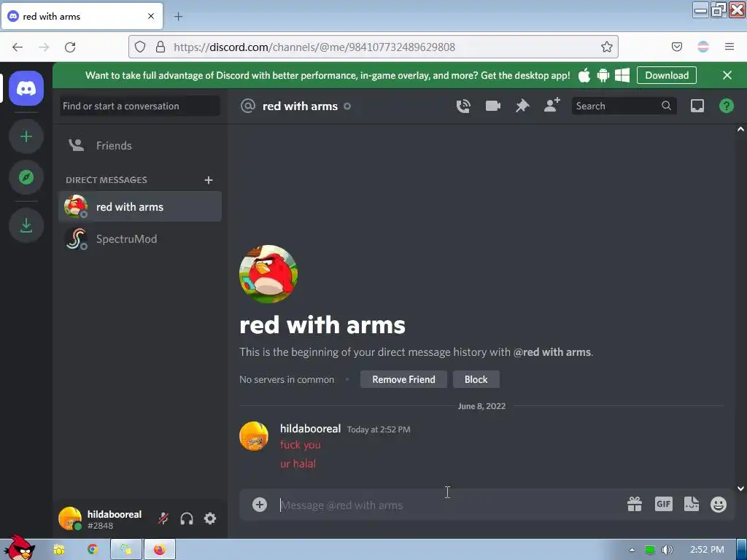Bookmark page with star icon
747x560 pixels.
tap(606, 47)
